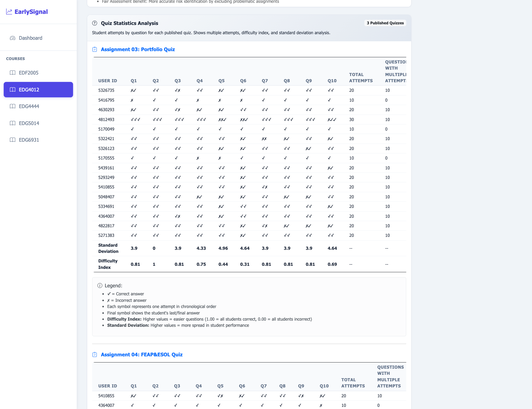Viewport: 532px width, 409px height.
Task: Click the clipboard icon for Assignment 03
Action: [95, 49]
